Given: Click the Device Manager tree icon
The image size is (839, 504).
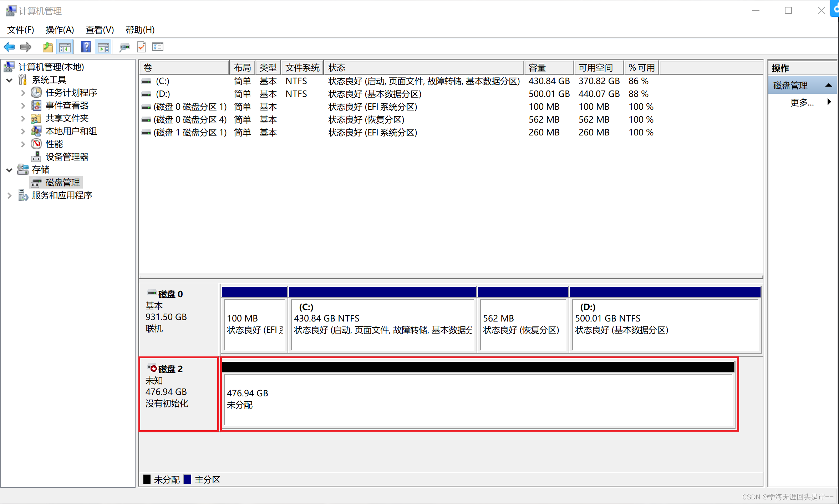Looking at the screenshot, I should pyautogui.click(x=36, y=157).
